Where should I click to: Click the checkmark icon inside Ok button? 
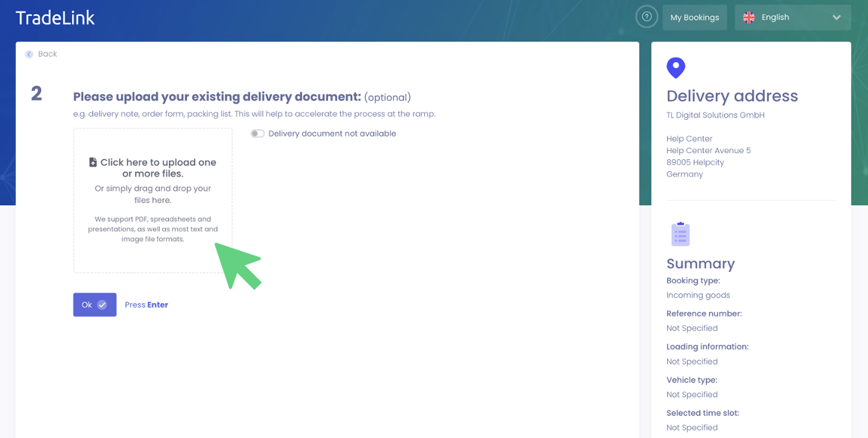(102, 305)
